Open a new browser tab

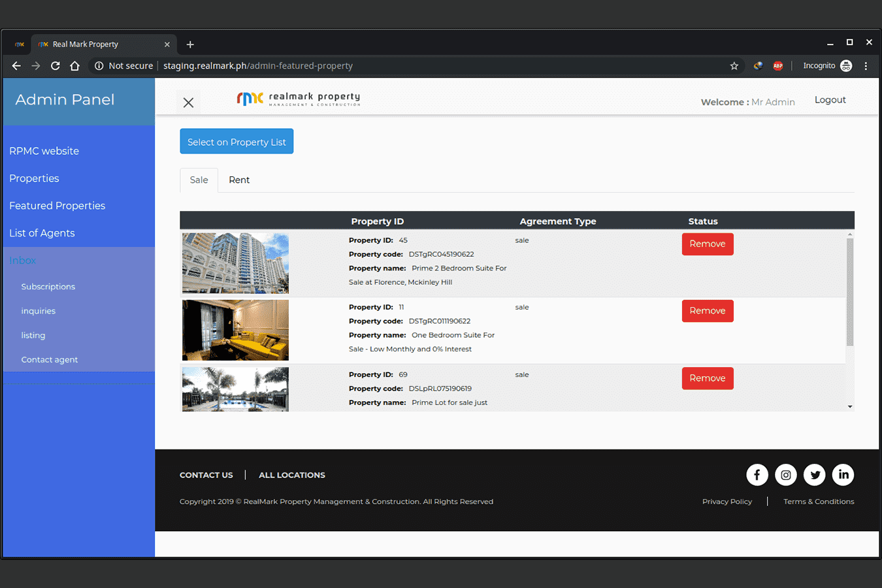click(190, 44)
